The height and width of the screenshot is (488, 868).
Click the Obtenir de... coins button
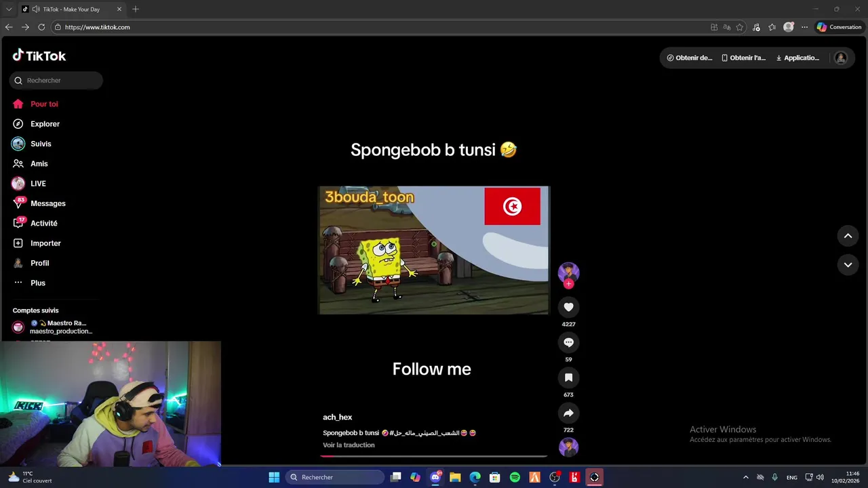point(690,58)
